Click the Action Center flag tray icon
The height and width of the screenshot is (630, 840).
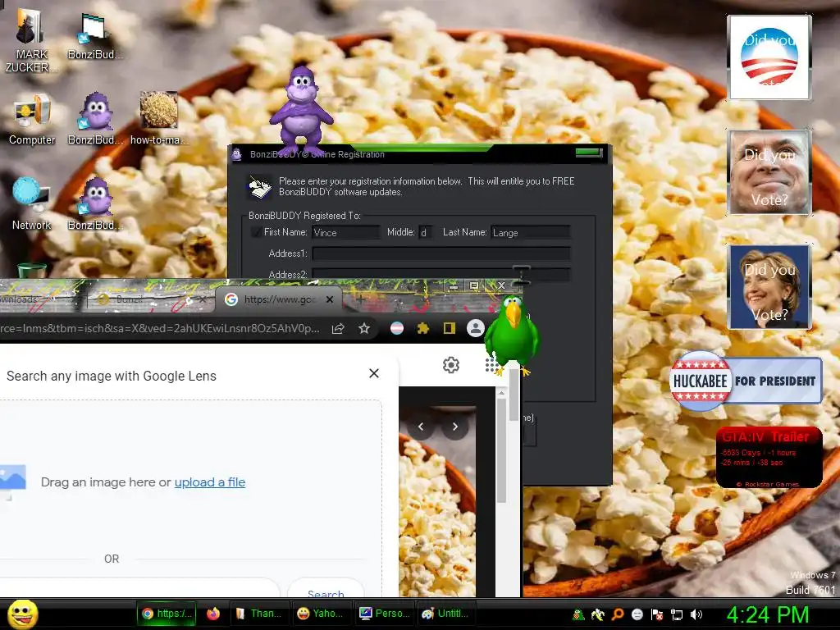pyautogui.click(x=657, y=614)
